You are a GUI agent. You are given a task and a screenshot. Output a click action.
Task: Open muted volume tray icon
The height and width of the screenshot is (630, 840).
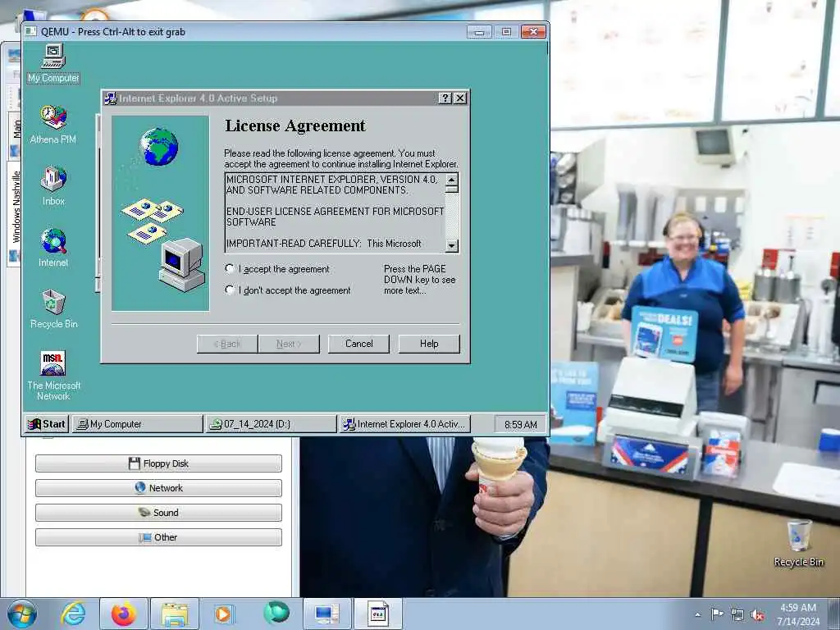[x=757, y=614]
